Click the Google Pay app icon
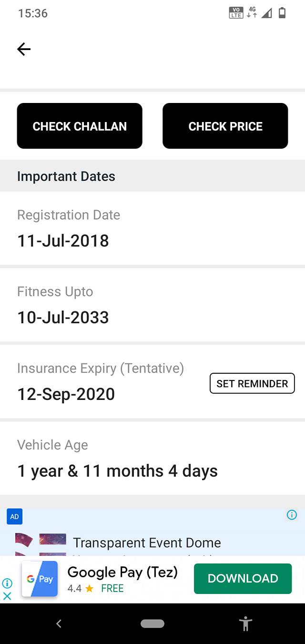 [x=40, y=579]
